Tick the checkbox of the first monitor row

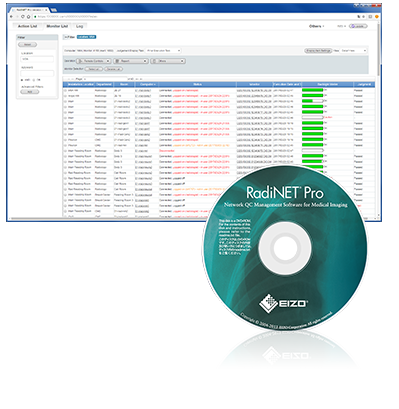(x=65, y=90)
